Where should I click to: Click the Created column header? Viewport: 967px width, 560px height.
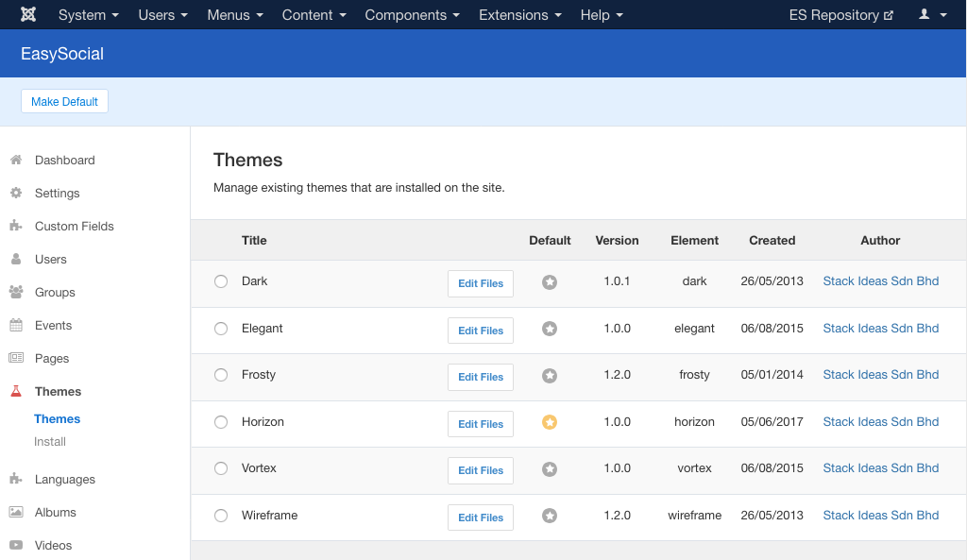tap(772, 241)
